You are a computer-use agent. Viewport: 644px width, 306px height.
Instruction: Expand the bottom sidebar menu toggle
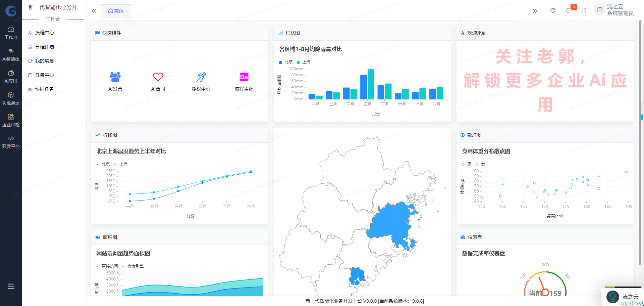tap(11, 286)
